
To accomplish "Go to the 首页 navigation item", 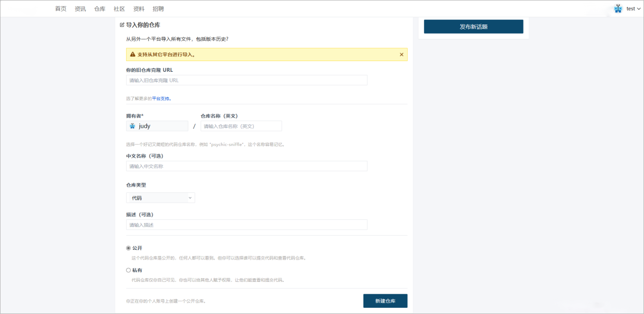I will pyautogui.click(x=60, y=9).
